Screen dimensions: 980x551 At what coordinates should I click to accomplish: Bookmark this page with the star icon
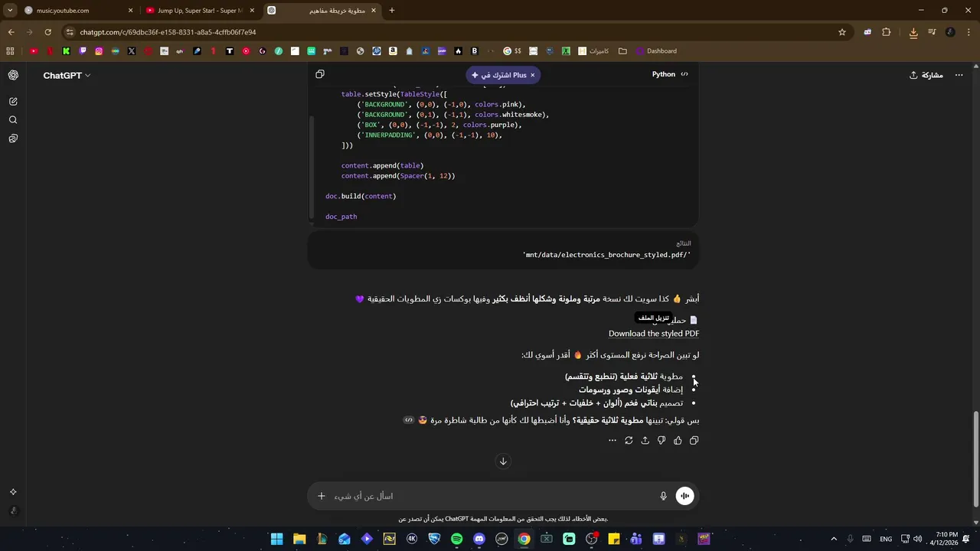pos(842,32)
